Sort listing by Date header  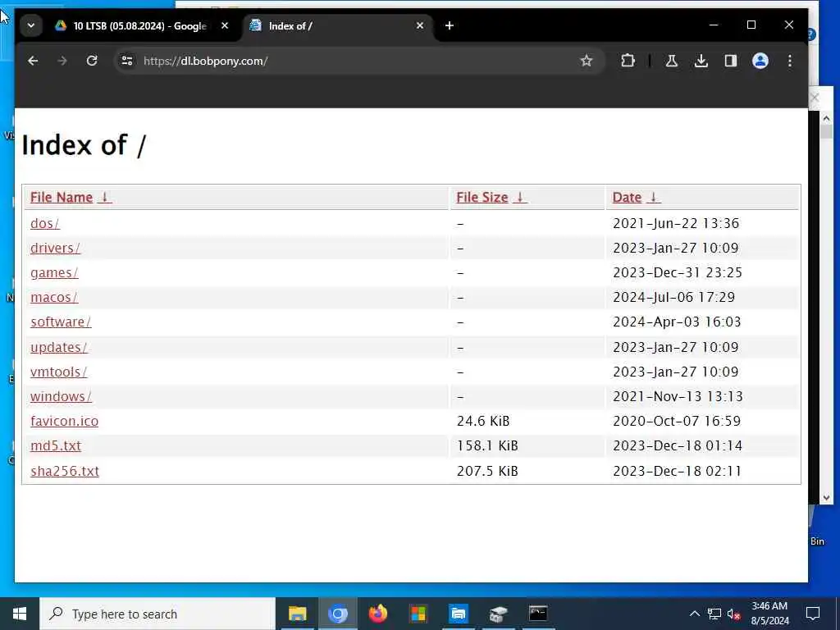(x=627, y=197)
